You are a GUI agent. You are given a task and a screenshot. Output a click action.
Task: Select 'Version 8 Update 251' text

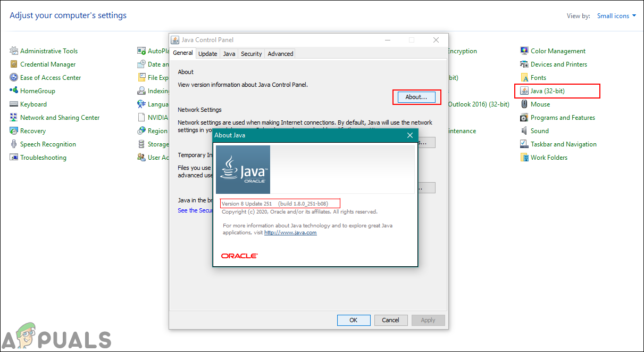click(247, 203)
